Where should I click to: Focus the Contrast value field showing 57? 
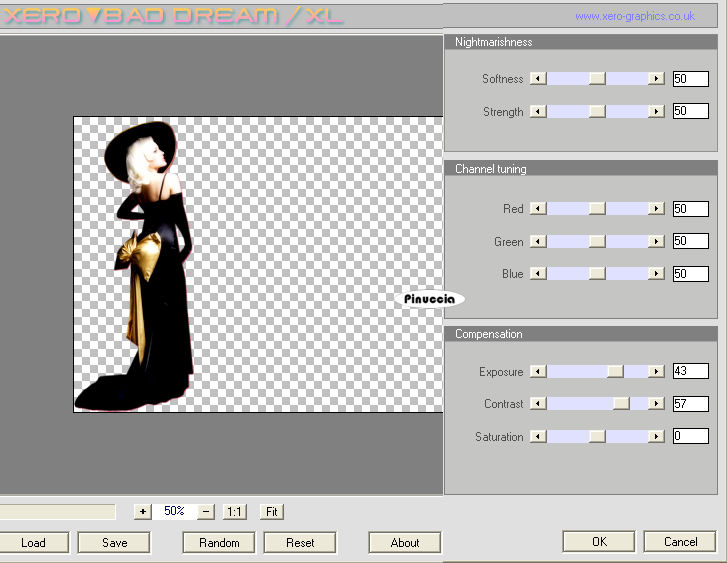coord(691,404)
